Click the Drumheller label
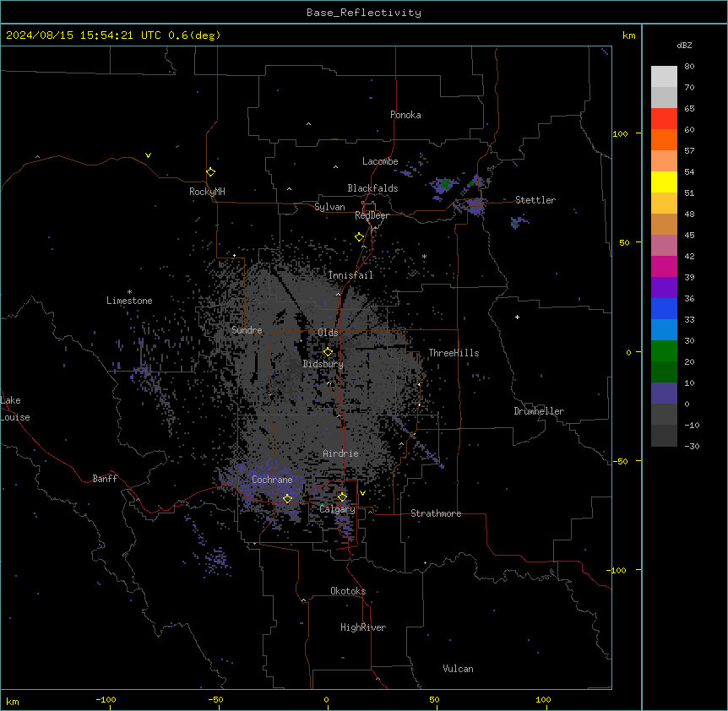The height and width of the screenshot is (711, 728). pos(539,411)
